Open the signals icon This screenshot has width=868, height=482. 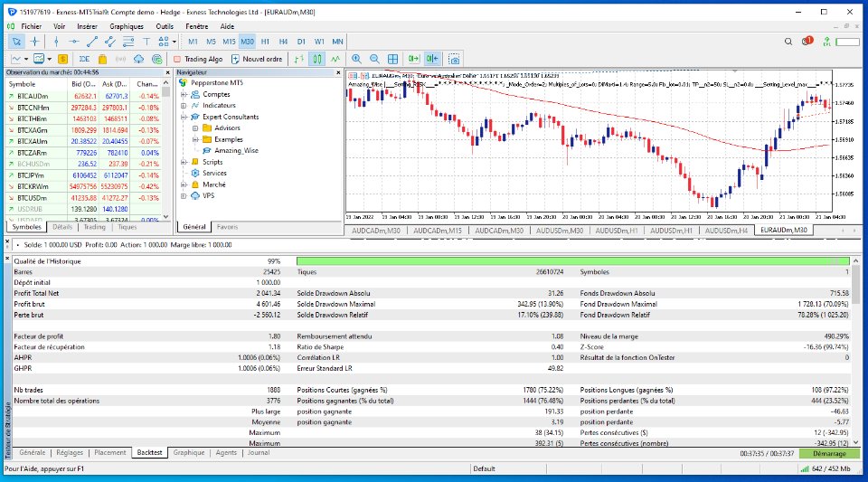click(120, 59)
